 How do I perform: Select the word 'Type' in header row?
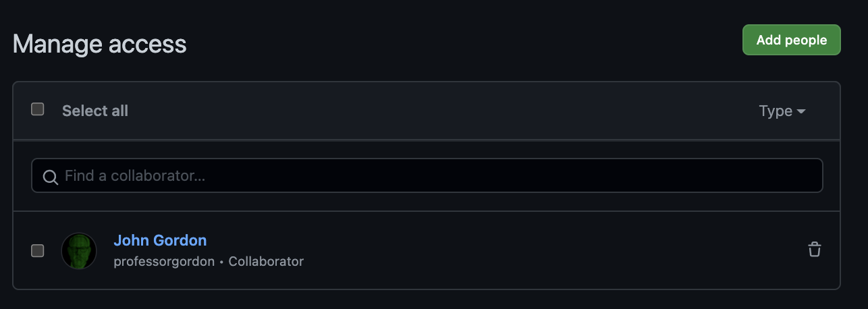[776, 111]
